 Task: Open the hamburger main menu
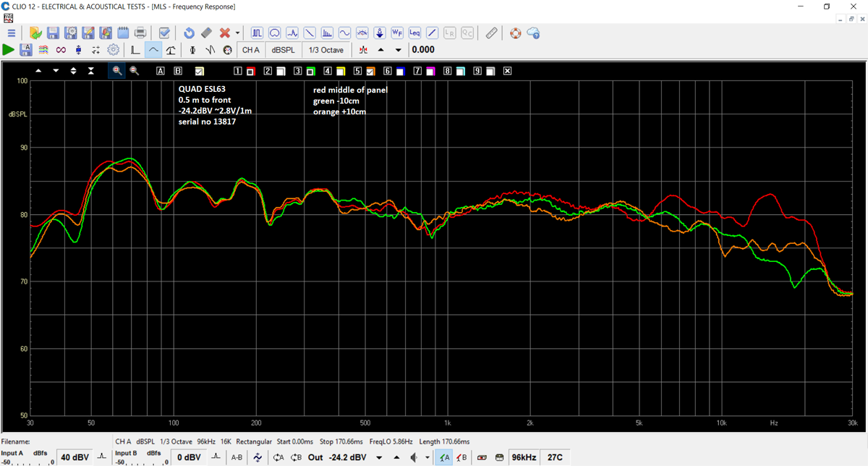click(x=12, y=33)
